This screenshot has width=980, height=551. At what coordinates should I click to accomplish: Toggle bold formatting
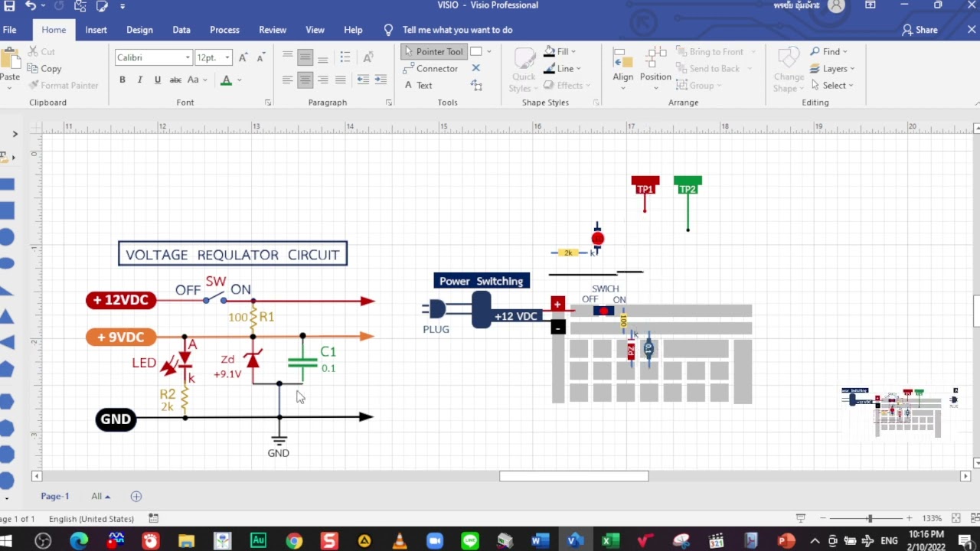tap(122, 80)
